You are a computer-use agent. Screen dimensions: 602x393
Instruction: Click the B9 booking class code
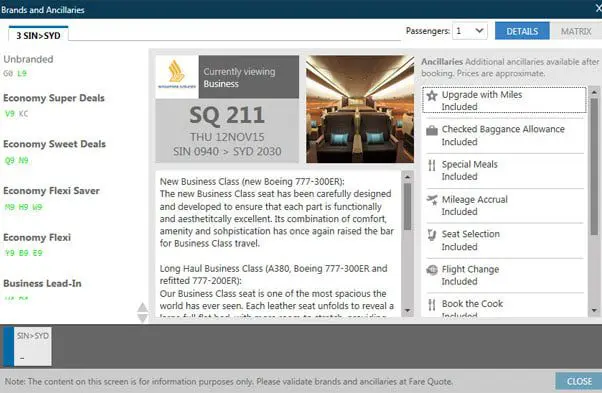point(23,253)
